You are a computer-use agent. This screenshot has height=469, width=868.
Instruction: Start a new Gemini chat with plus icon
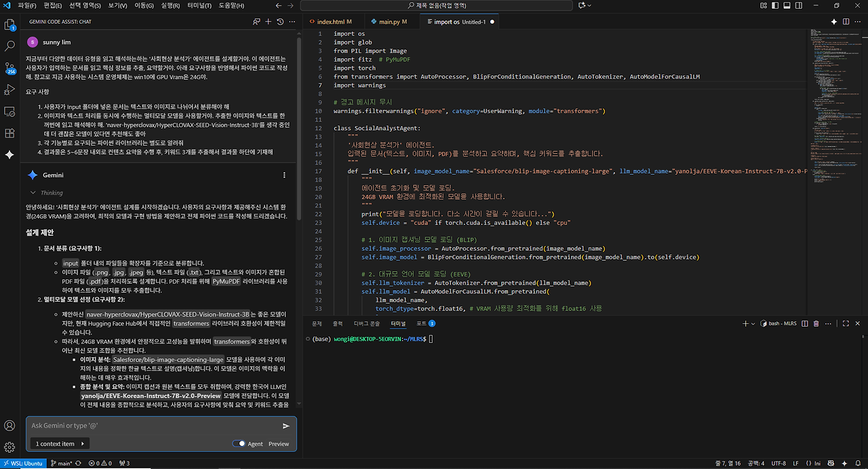coord(269,22)
